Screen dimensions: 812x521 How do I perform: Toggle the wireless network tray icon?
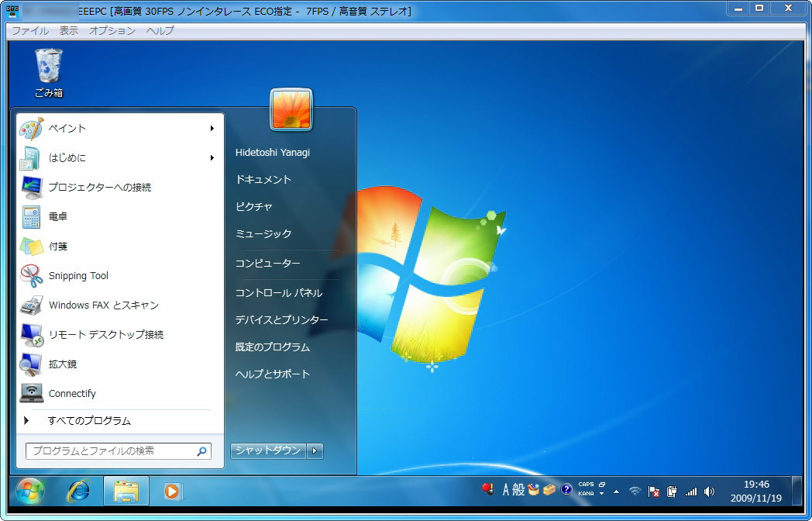click(x=635, y=491)
